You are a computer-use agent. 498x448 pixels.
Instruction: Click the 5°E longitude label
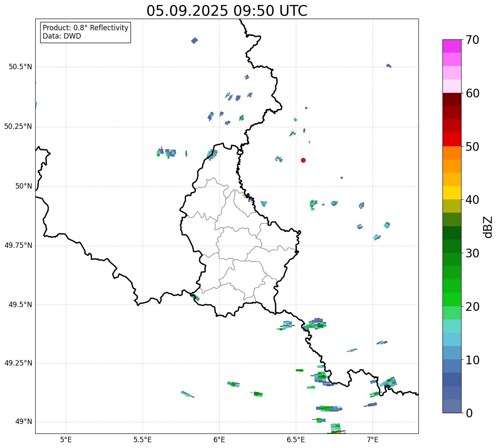pos(66,439)
